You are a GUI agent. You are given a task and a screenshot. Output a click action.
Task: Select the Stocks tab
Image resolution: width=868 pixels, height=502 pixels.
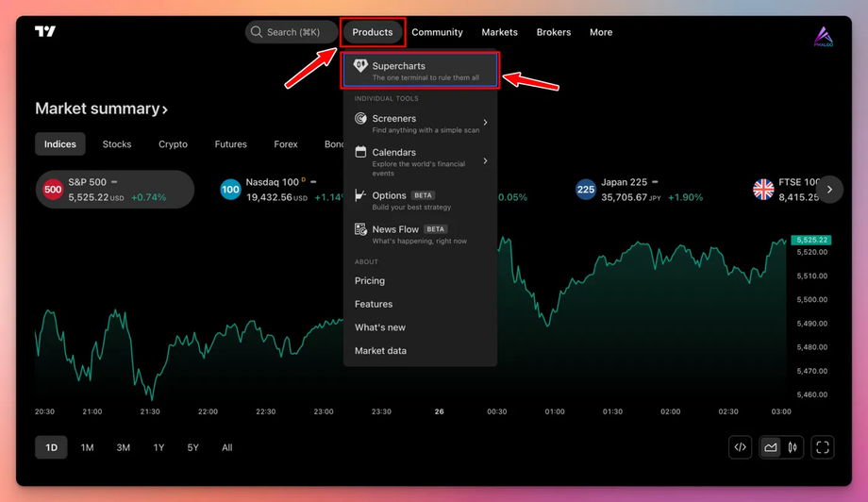(x=117, y=144)
